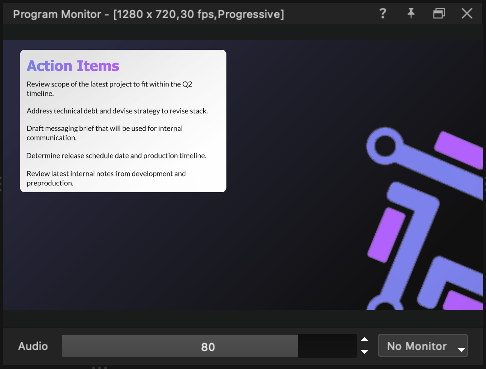Open the Program Monitor help question mark
Screen dimensions: 486x369
point(383,14)
